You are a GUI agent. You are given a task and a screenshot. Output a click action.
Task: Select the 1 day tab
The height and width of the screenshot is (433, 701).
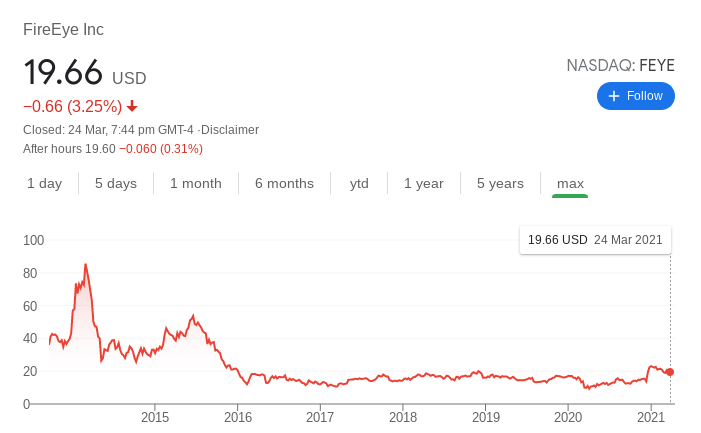44,183
